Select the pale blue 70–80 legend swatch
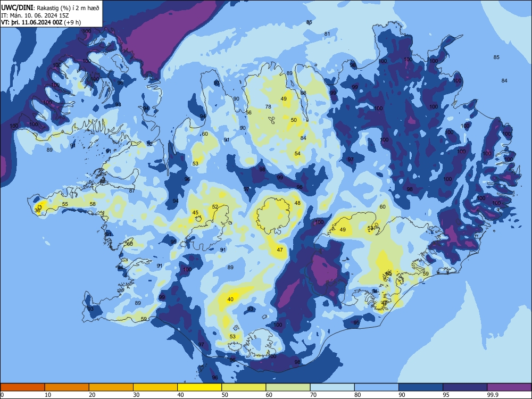The width and height of the screenshot is (532, 399). (x=332, y=387)
